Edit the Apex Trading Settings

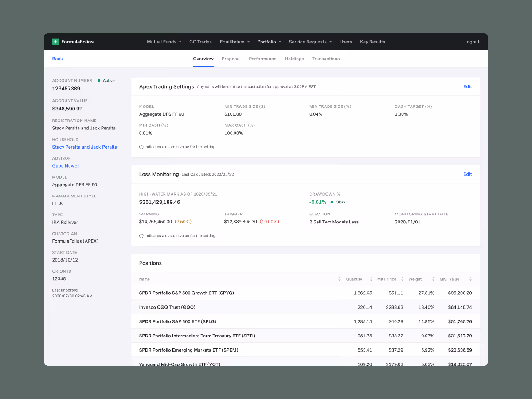467,86
